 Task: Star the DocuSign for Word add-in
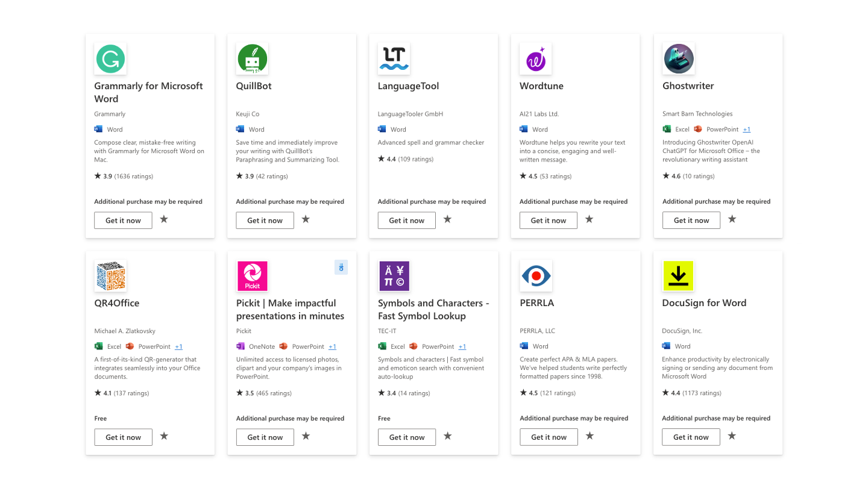(731, 436)
